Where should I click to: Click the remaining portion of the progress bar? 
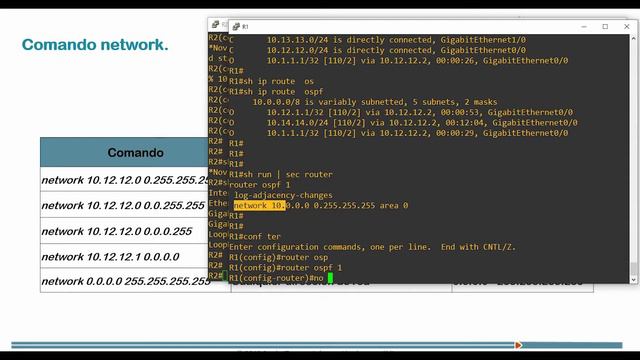(572, 345)
